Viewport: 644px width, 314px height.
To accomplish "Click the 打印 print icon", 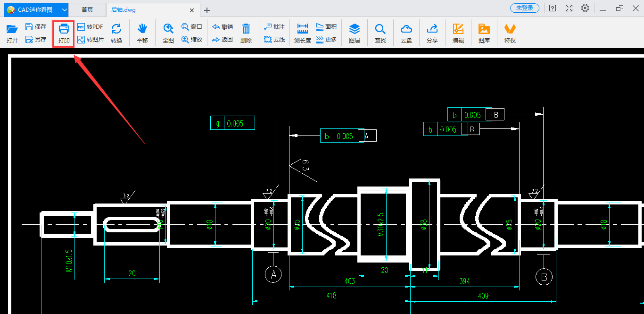I will [64, 34].
